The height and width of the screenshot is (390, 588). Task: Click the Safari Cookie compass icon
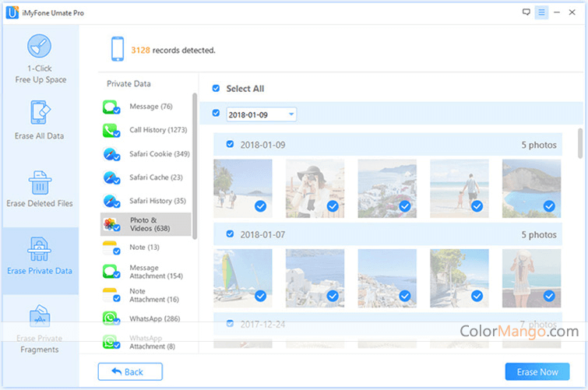pyautogui.click(x=111, y=154)
